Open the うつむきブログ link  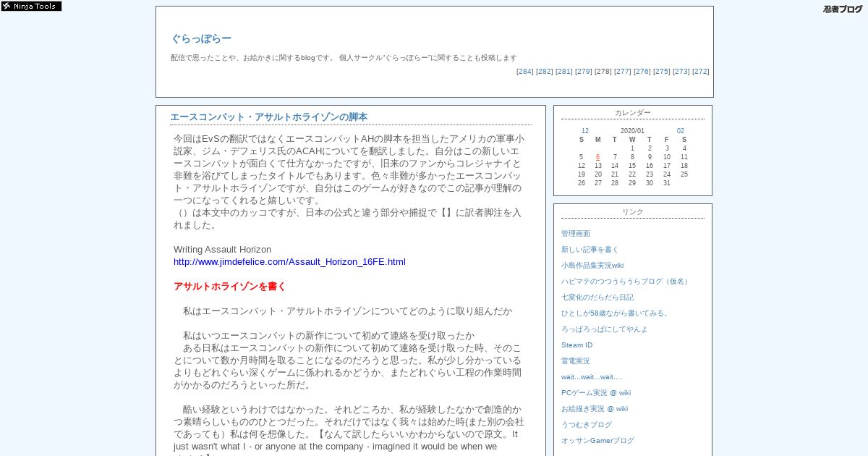pyautogui.click(x=587, y=425)
